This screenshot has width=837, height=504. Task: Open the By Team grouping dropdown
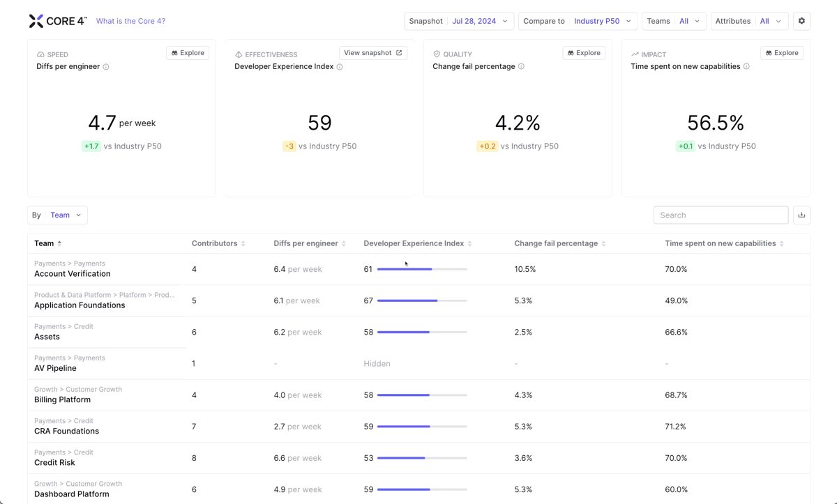click(x=57, y=215)
